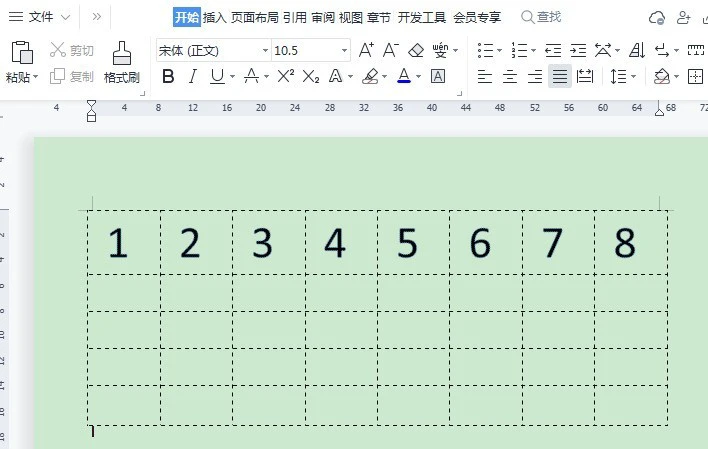Open the 文件 file menu
Image resolution: width=708 pixels, height=449 pixels.
(x=39, y=17)
